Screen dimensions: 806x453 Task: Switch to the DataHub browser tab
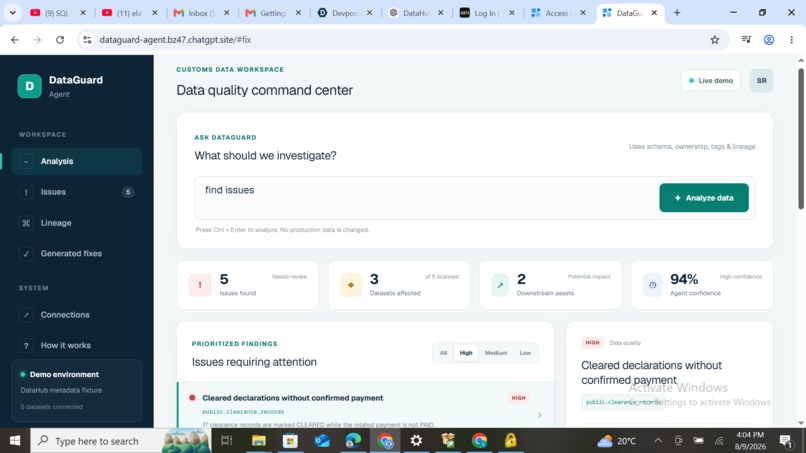[x=416, y=13]
